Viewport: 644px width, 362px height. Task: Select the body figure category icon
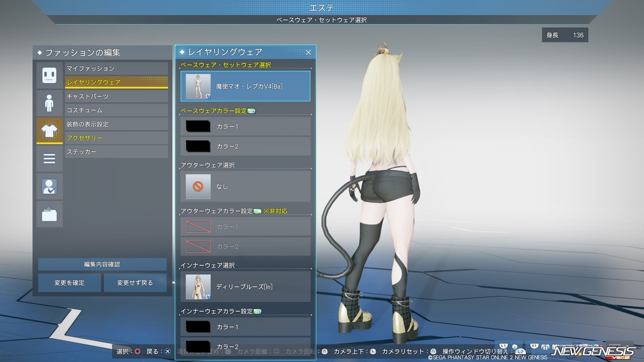pos(49,103)
